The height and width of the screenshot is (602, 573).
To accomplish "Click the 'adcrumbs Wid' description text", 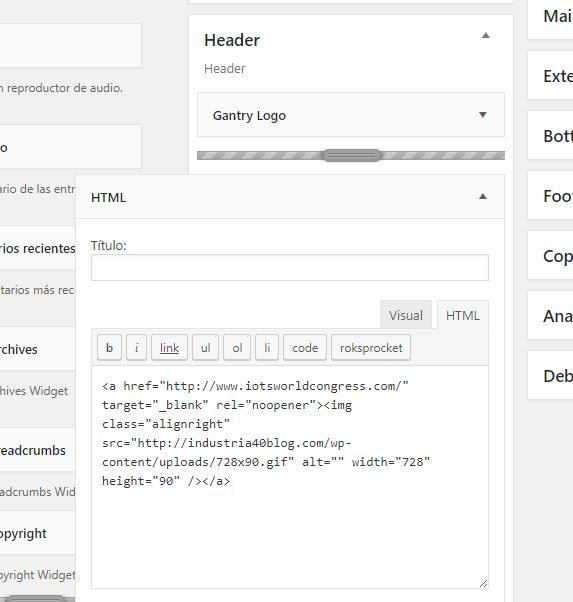I will pos(38,491).
